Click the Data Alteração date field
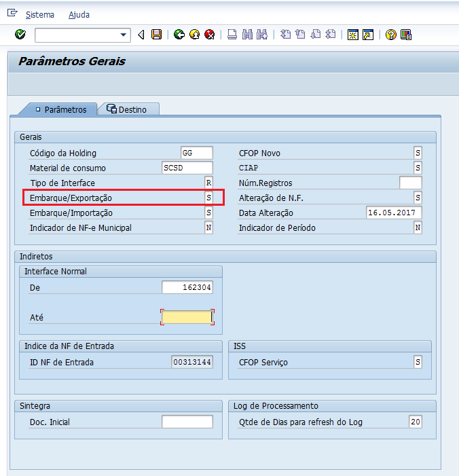The width and height of the screenshot is (459, 476). click(x=393, y=213)
